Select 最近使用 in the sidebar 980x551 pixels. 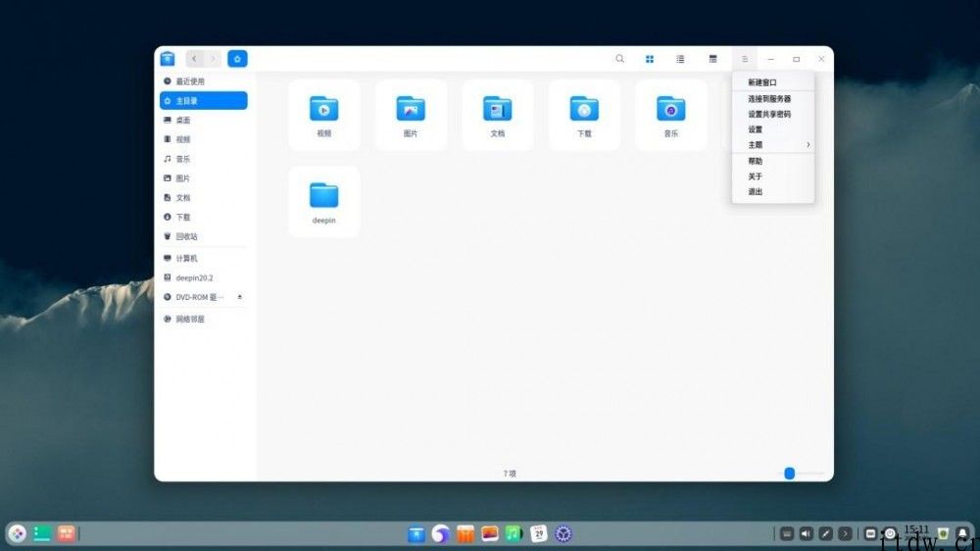point(203,81)
